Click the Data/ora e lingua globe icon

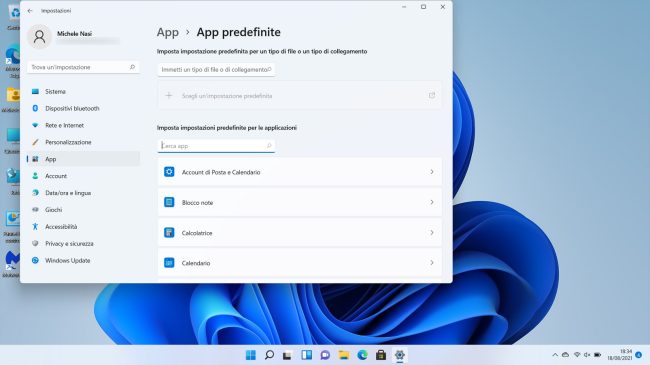[x=35, y=193]
